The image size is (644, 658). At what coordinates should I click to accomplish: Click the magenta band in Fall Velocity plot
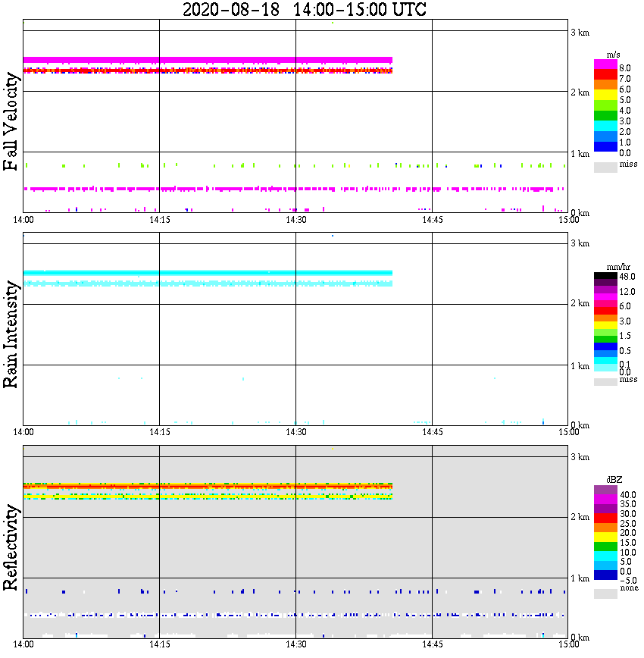(x=208, y=60)
